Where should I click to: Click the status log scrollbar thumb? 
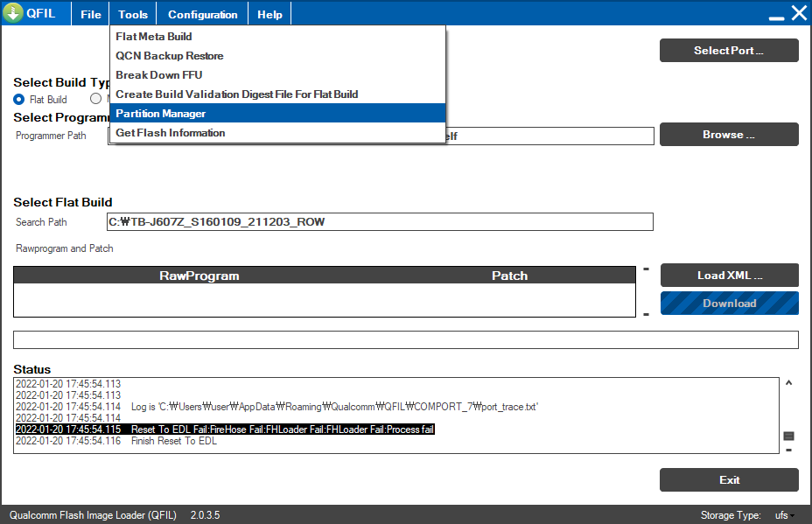click(x=788, y=436)
